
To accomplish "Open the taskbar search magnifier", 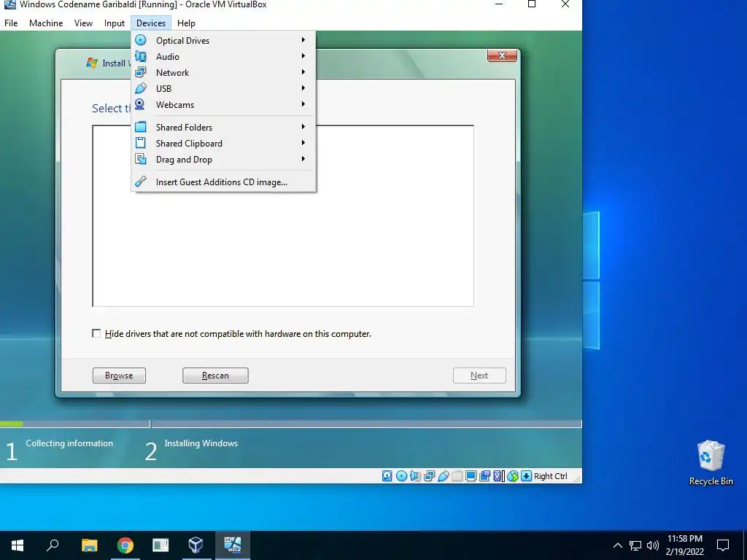I will click(53, 545).
